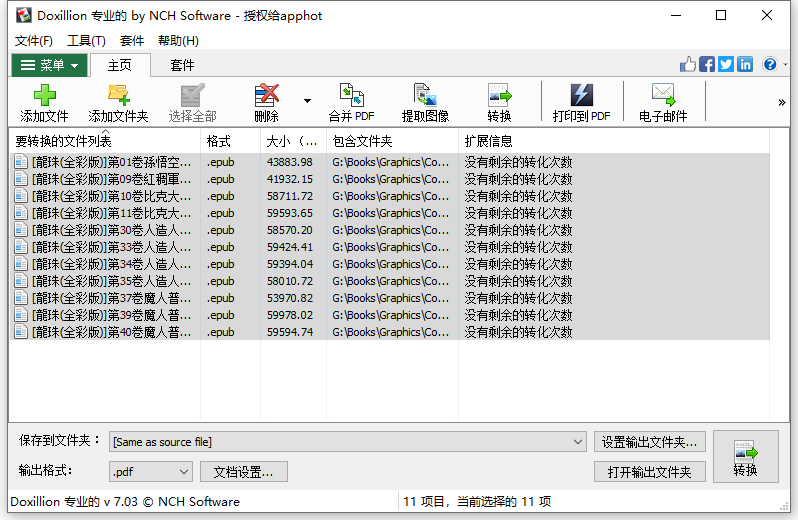
Task: Click the 电子邮件 (Email) toolbar icon
Action: coord(663,103)
